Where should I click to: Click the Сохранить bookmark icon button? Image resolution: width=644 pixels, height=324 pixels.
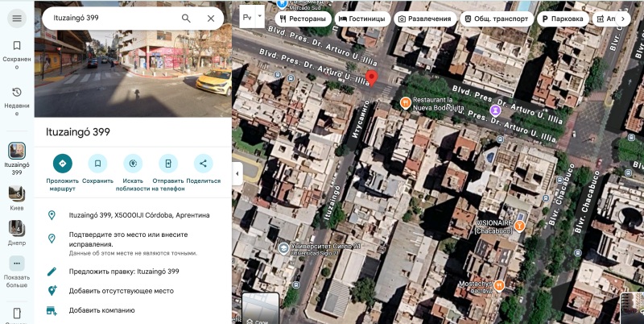97,164
